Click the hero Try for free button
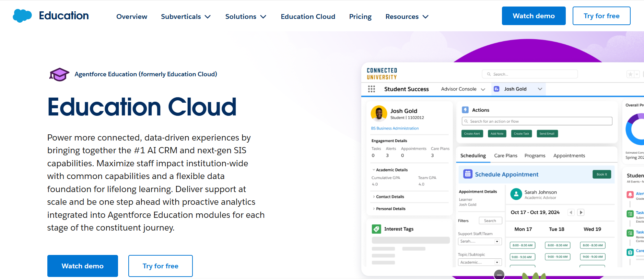 160,266
